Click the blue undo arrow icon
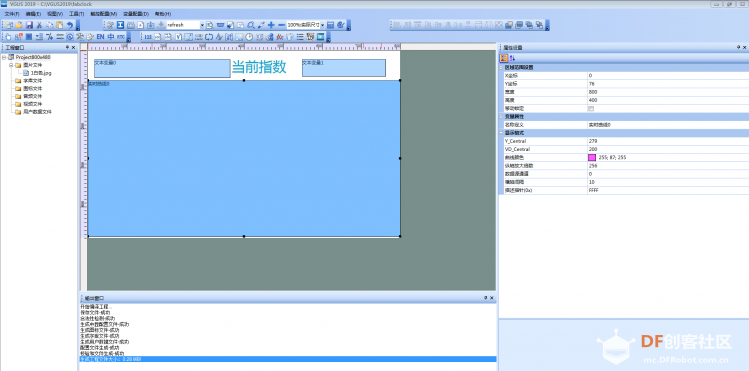749x371 pixels. (x=70, y=25)
